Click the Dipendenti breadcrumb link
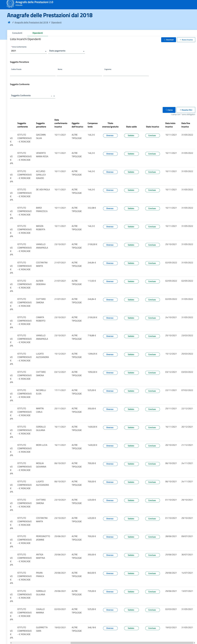Image resolution: width=197 pixels, height=644 pixels. [56, 23]
